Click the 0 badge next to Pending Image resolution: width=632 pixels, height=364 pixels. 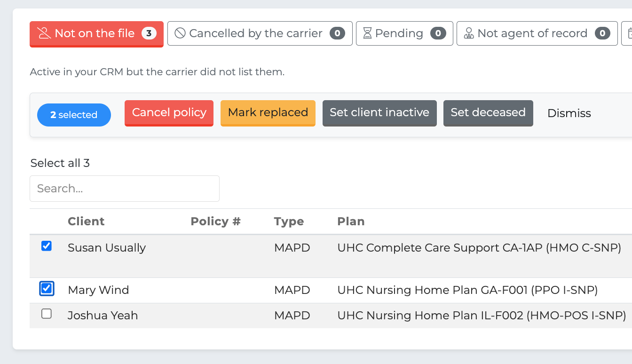(438, 33)
